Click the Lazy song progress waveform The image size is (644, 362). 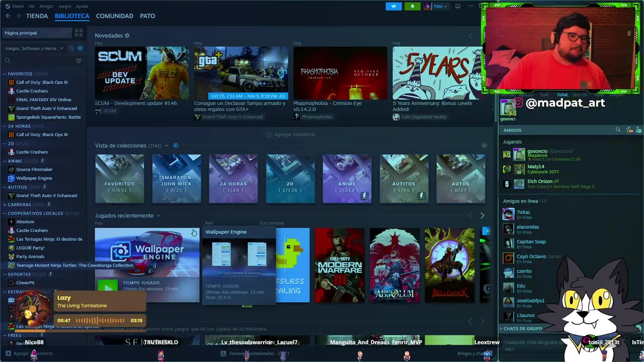click(100, 320)
